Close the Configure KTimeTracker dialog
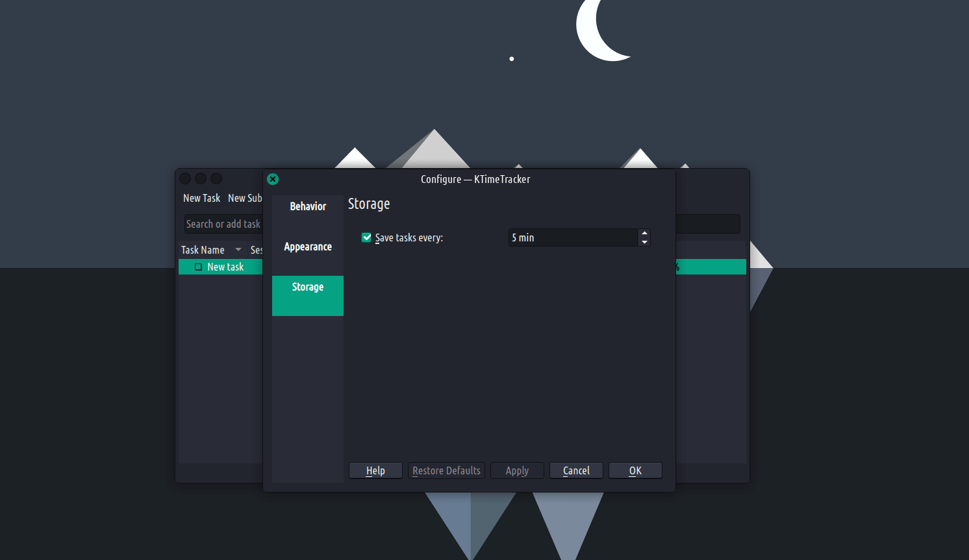Screen dimensions: 969x560 pyautogui.click(x=273, y=179)
